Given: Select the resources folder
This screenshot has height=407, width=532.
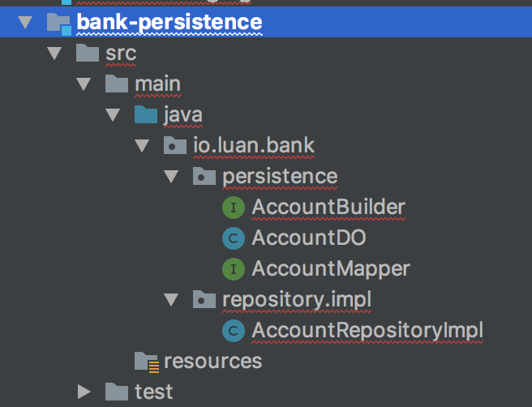Looking at the screenshot, I should coord(213,362).
